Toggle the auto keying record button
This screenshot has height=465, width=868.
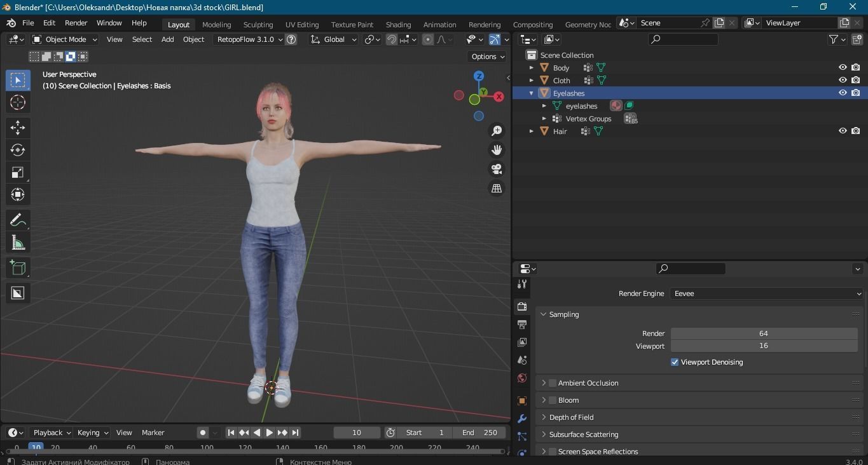[203, 433]
